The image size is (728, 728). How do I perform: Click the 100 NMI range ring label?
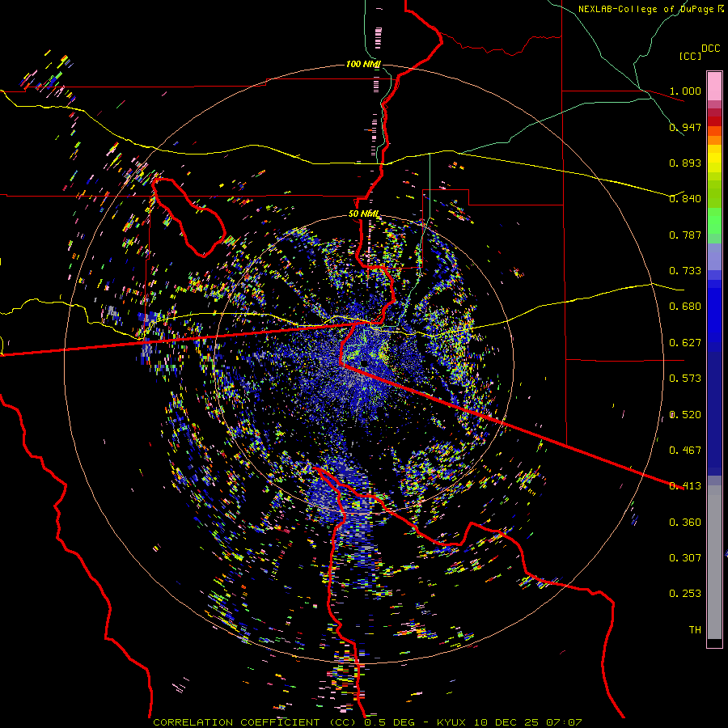point(363,64)
